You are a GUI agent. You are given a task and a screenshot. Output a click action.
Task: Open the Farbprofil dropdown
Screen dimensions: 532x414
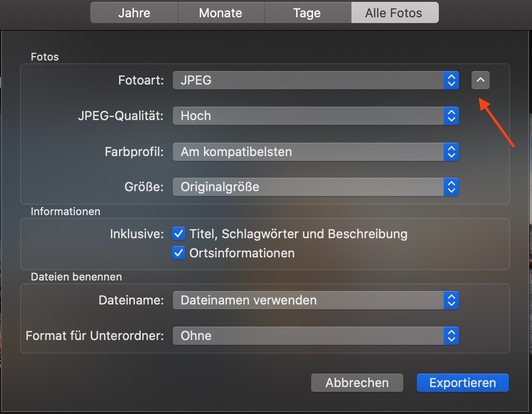click(x=308, y=152)
